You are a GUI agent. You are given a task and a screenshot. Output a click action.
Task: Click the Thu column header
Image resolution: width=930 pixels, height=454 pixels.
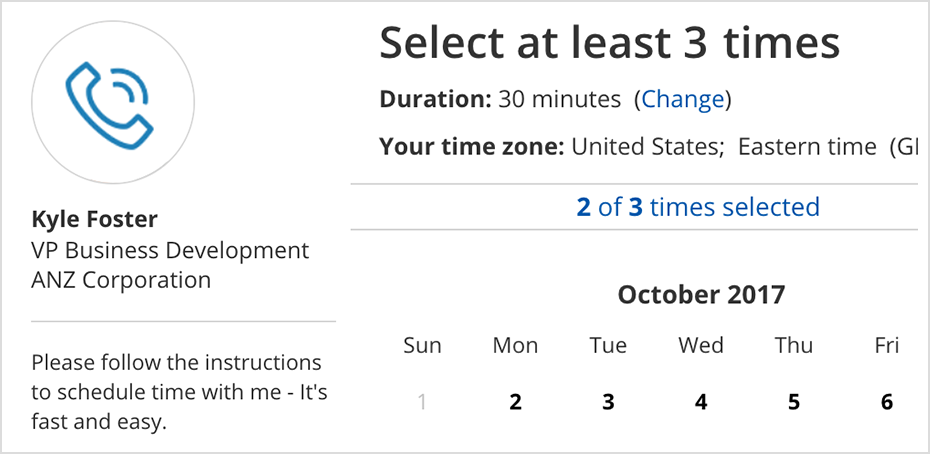point(794,345)
